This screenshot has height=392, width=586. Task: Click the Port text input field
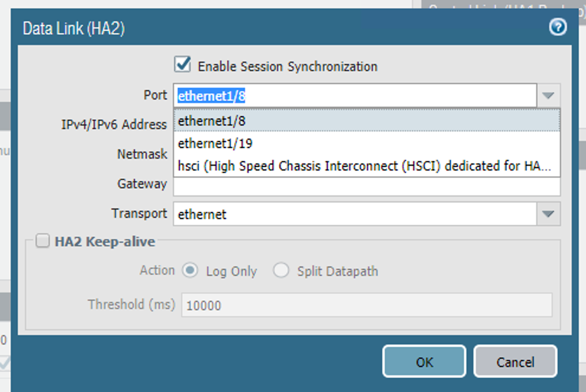(x=355, y=95)
